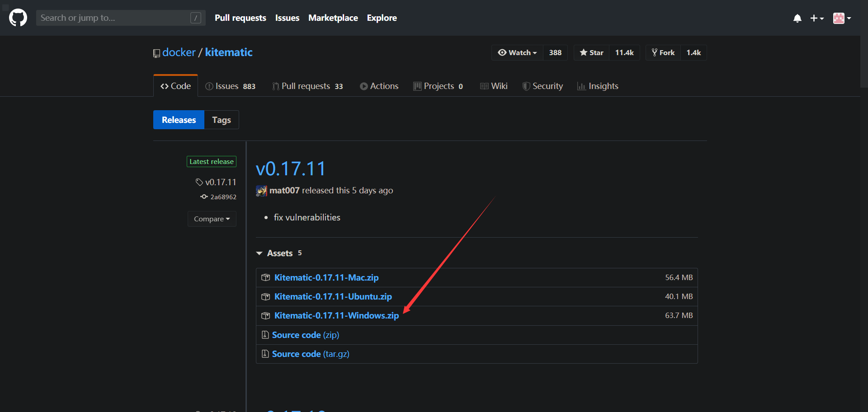View the 388 watchers count
This screenshot has width=868, height=412.
point(555,53)
